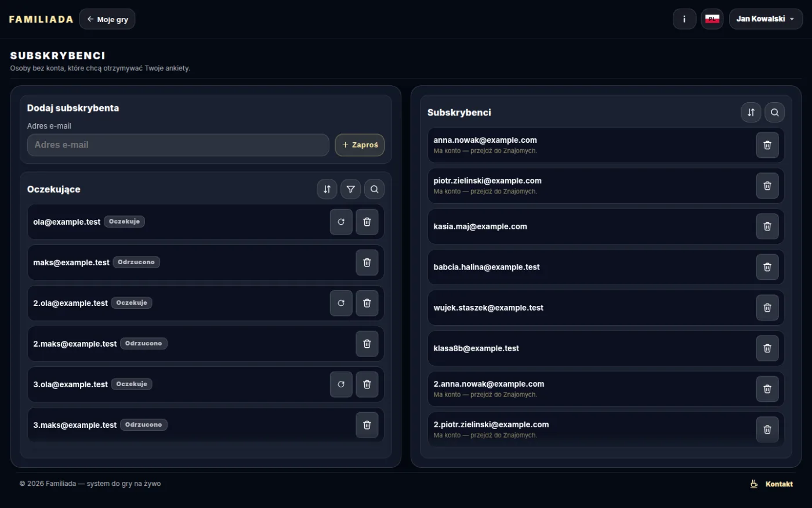Click the wujek.staszek@example.test email text

coord(488,308)
